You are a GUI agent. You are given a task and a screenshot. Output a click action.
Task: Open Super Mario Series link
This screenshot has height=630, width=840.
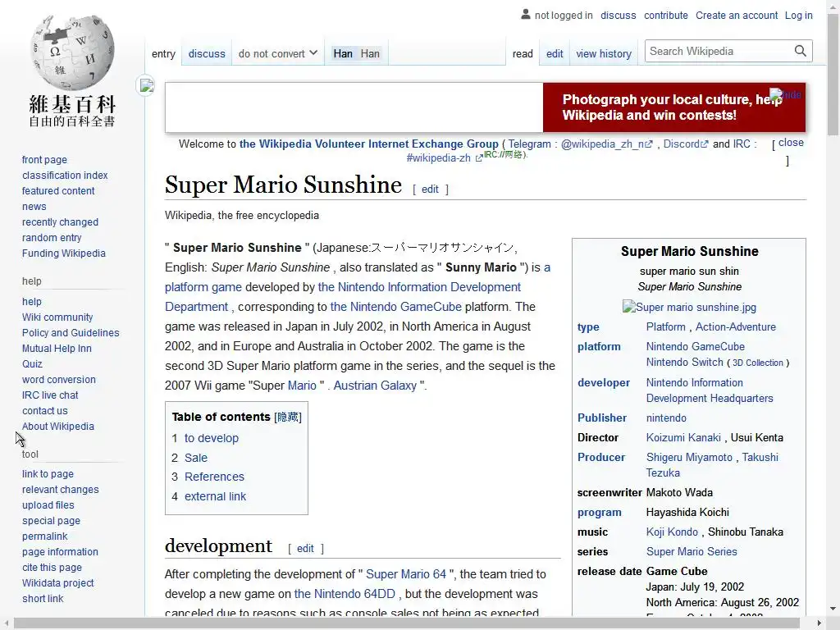[x=692, y=552]
